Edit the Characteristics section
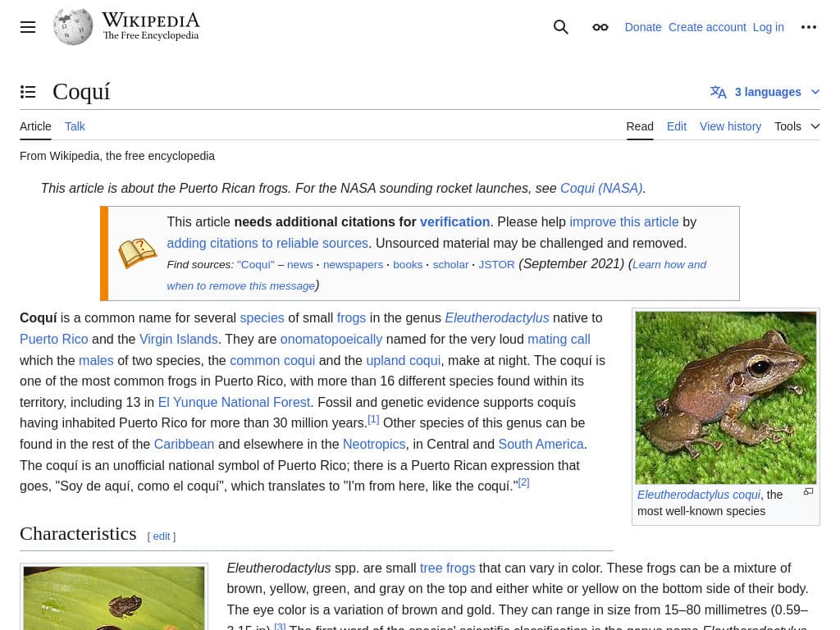This screenshot has width=840, height=630. tap(162, 536)
